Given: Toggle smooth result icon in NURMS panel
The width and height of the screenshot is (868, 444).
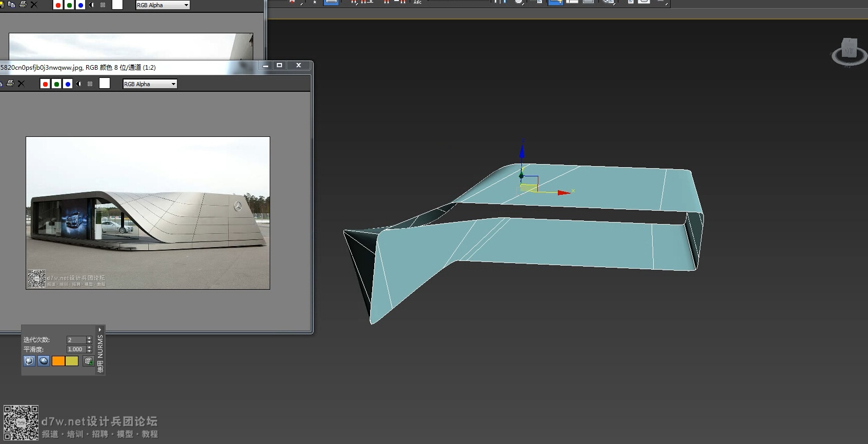Looking at the screenshot, I should [x=29, y=361].
